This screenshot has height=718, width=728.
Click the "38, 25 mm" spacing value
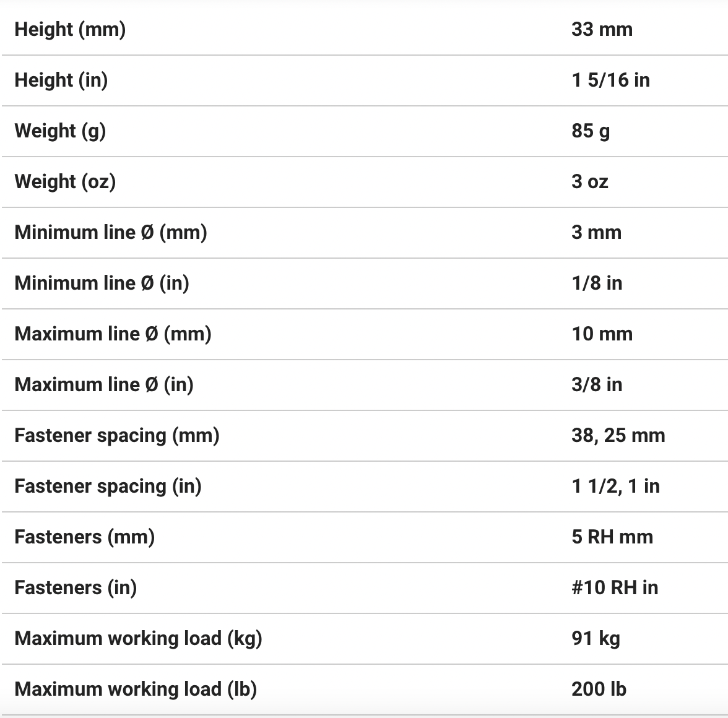coord(618,435)
